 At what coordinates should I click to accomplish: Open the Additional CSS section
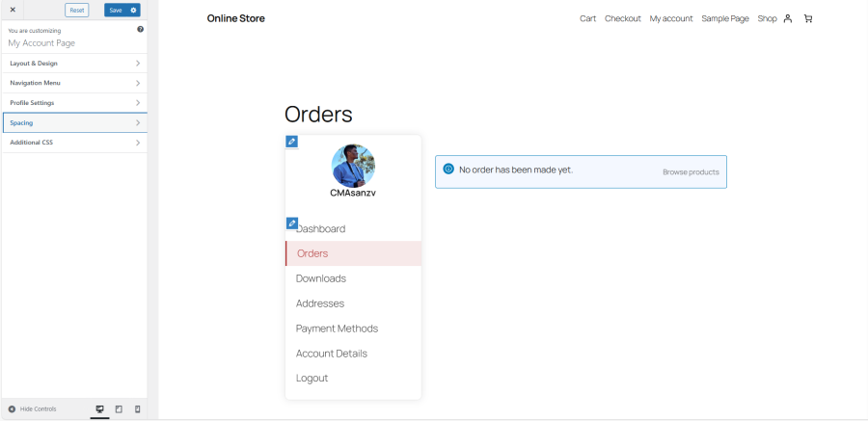pyautogui.click(x=74, y=143)
